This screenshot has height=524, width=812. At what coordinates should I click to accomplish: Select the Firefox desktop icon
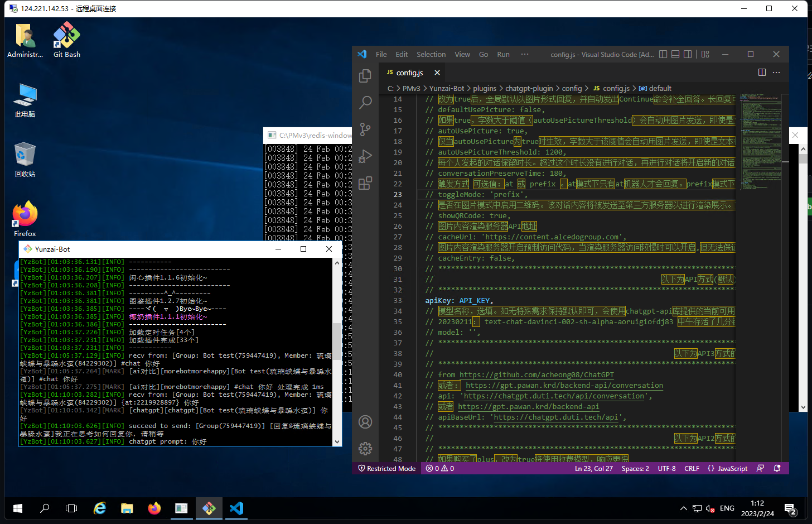point(25,219)
